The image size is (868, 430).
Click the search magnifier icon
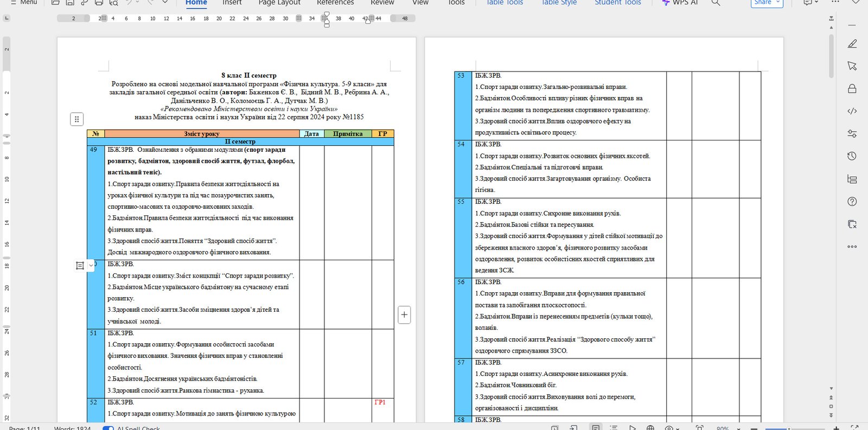click(716, 3)
